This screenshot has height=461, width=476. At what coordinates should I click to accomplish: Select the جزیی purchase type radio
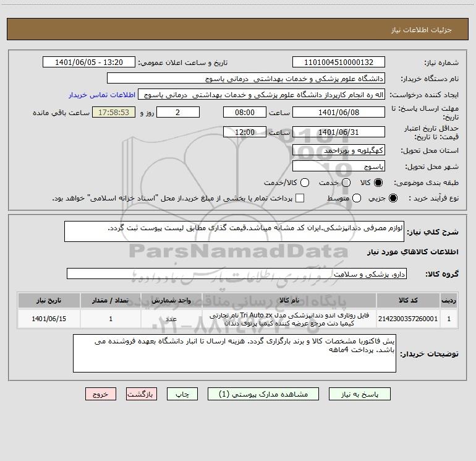[393, 198]
